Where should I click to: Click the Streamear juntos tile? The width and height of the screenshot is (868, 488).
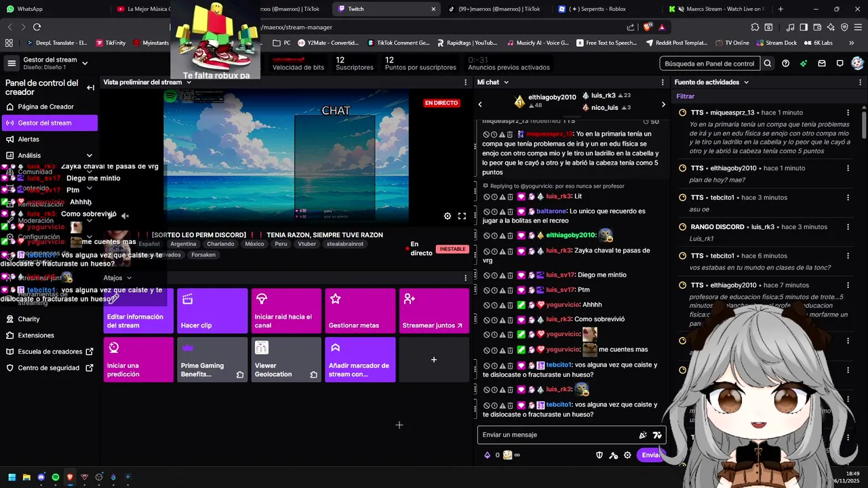434,310
